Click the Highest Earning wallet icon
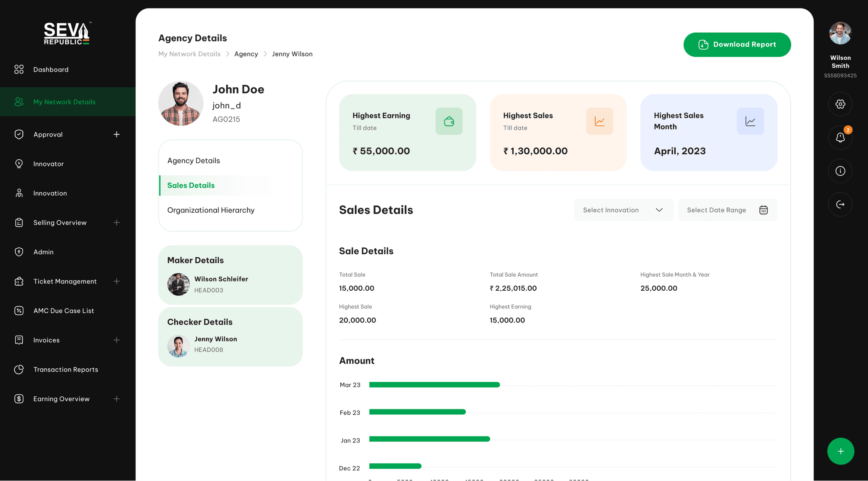The width and height of the screenshot is (868, 481). (x=449, y=121)
